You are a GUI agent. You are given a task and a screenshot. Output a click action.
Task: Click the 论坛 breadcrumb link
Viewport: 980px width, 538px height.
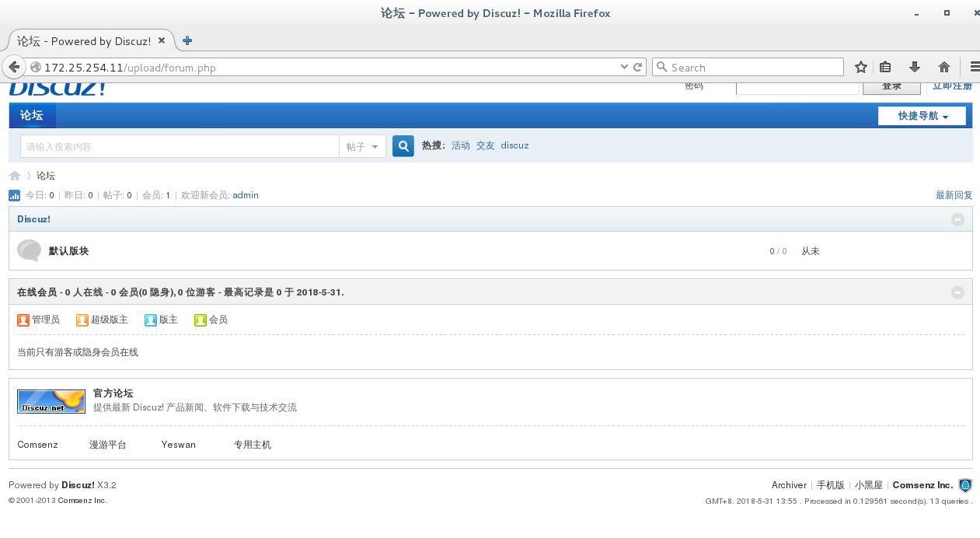(x=46, y=176)
